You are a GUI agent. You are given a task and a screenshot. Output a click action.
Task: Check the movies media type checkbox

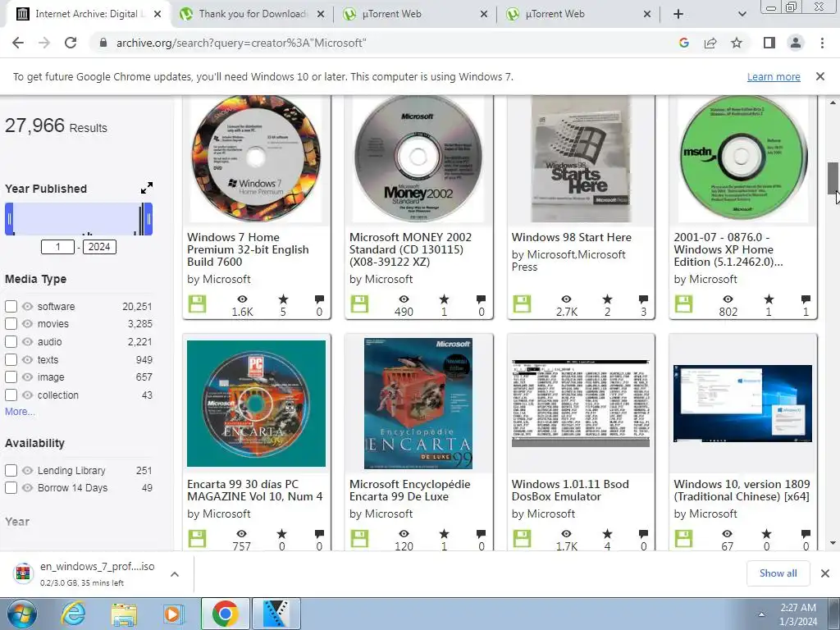(11, 324)
